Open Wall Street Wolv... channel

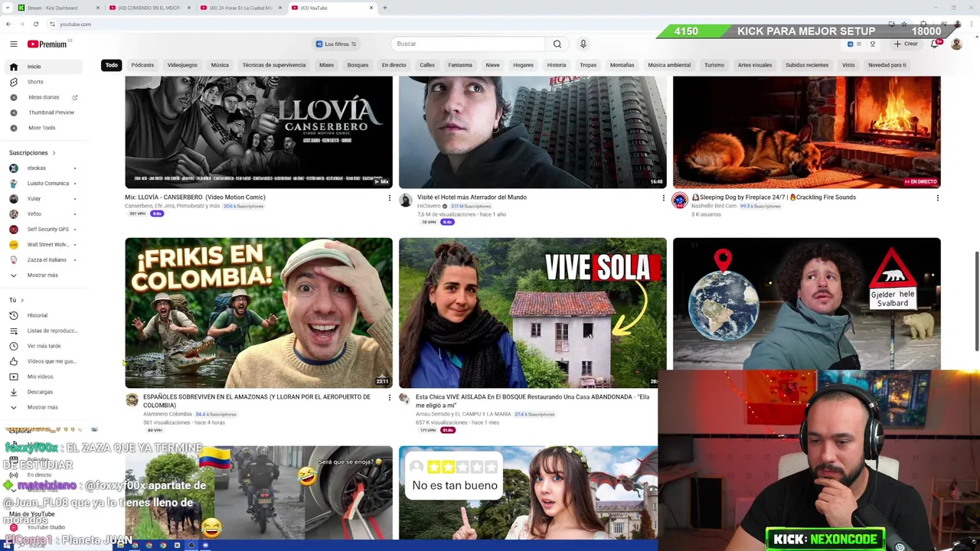50,244
